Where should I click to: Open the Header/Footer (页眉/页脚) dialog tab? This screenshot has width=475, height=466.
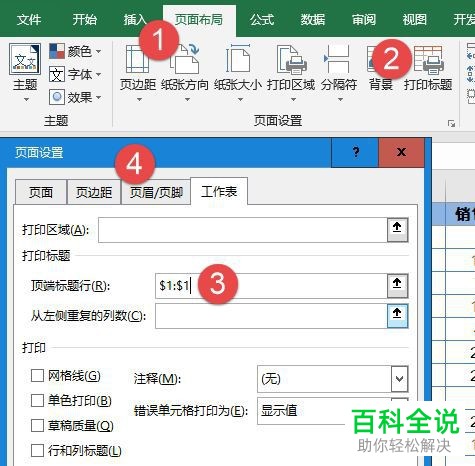tap(156, 192)
